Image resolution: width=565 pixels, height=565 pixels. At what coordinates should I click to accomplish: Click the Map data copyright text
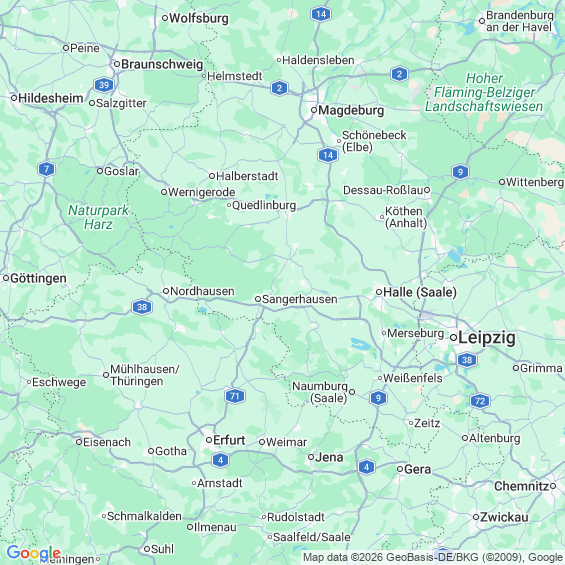(433, 557)
